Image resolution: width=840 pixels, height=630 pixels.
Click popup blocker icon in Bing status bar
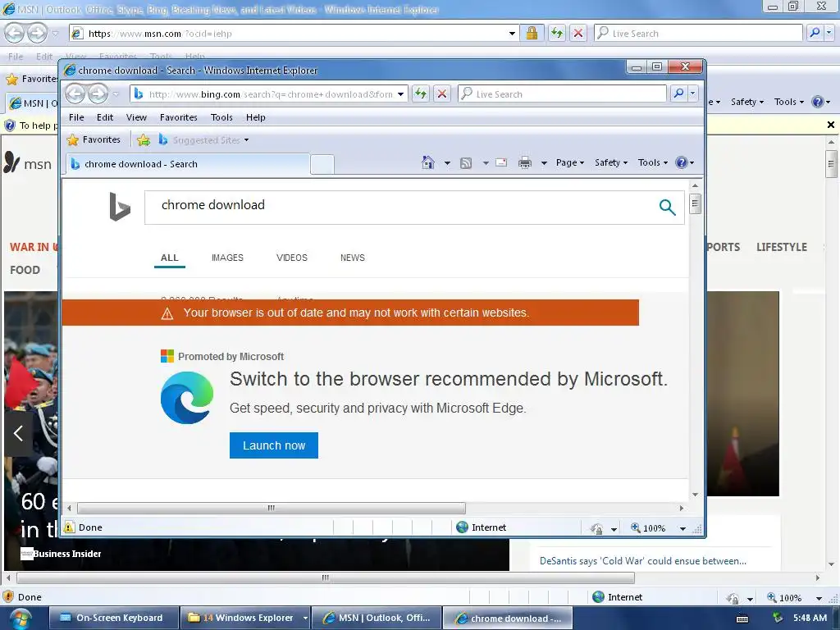tap(597, 528)
